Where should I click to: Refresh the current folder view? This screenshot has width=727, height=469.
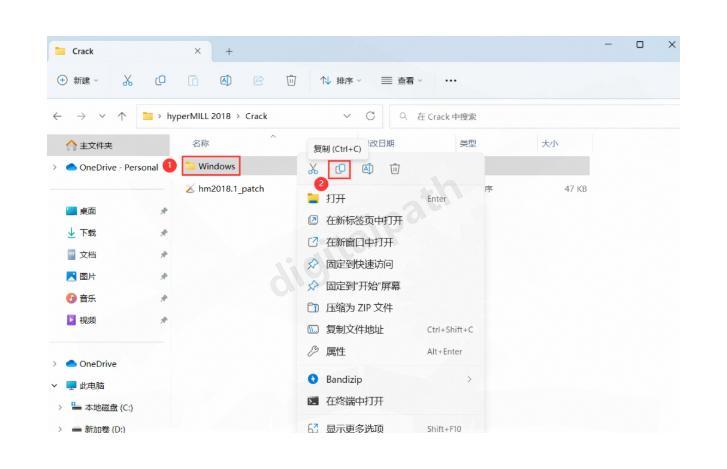click(370, 116)
